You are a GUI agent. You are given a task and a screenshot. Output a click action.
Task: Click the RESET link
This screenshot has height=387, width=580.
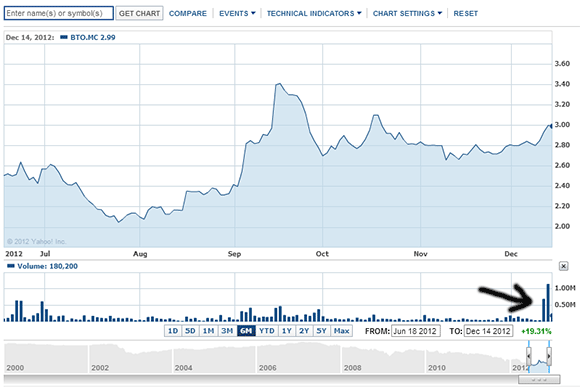(x=466, y=13)
